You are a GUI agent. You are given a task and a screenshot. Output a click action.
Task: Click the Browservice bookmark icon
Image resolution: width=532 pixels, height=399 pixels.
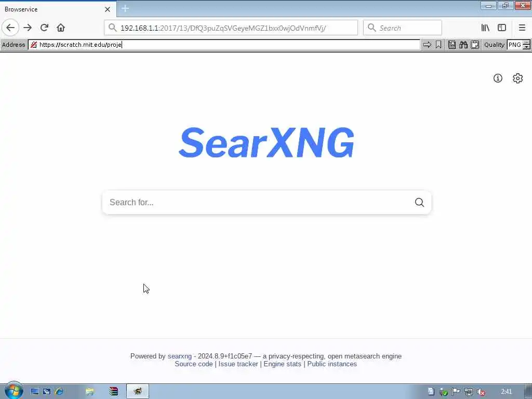(x=438, y=45)
